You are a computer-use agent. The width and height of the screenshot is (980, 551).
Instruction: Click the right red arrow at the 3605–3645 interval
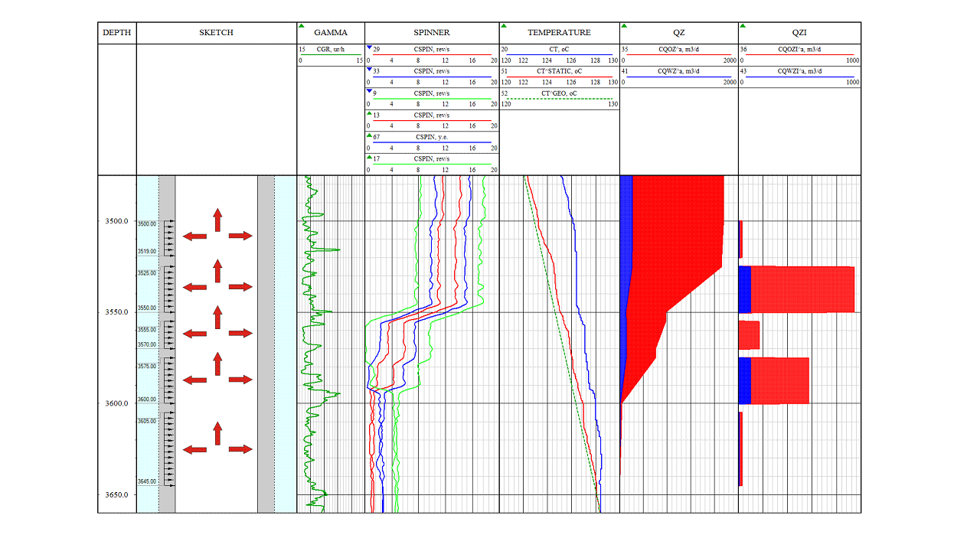tap(240, 449)
